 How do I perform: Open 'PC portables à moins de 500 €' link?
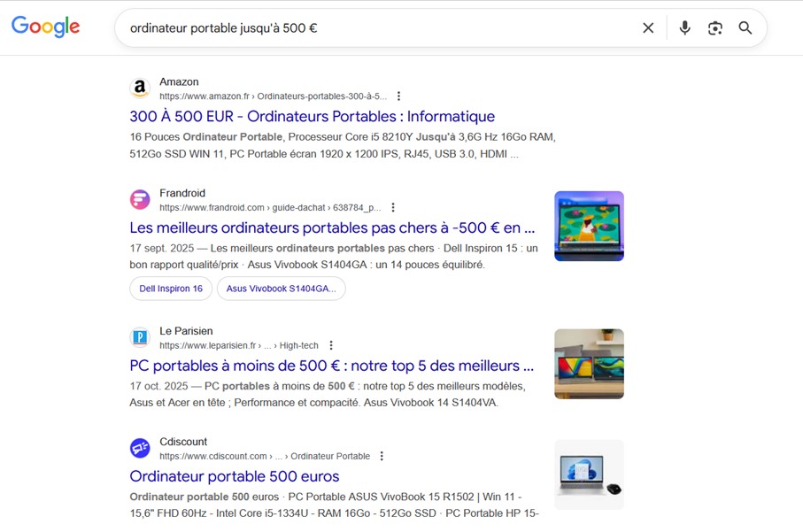331,366
